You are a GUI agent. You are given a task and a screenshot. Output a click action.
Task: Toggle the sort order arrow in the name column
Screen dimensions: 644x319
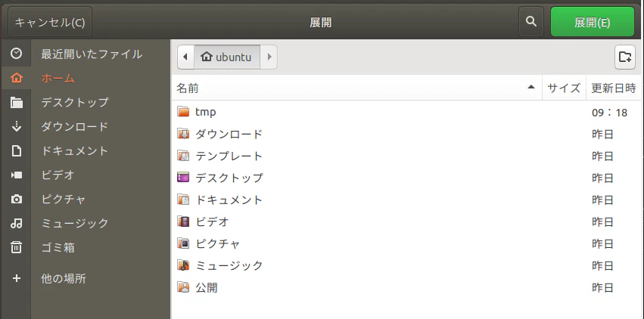[x=531, y=87]
